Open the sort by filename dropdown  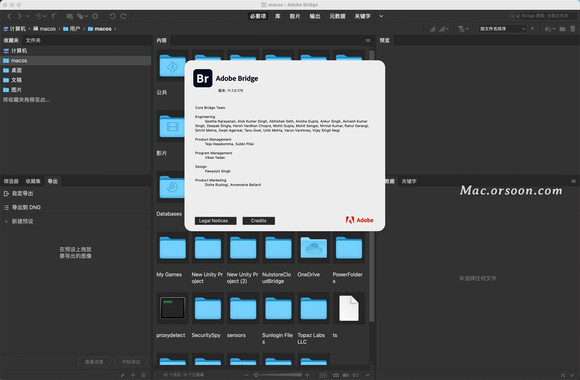(502, 28)
